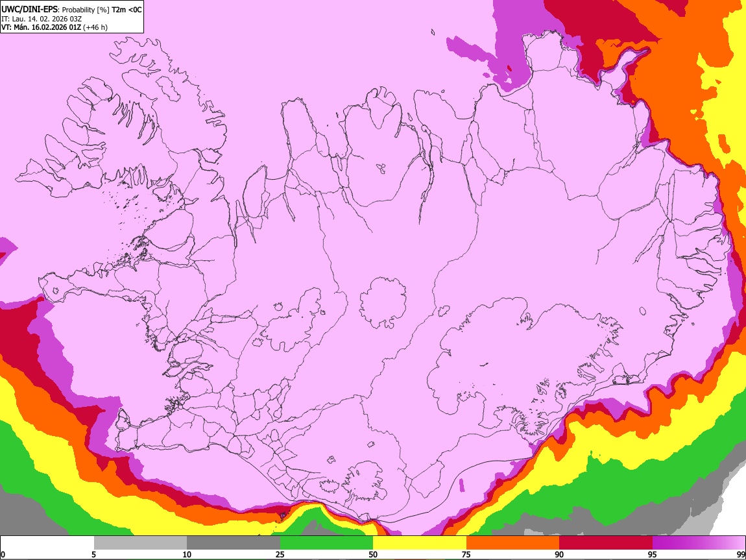Click the legend label 95
The image size is (746, 560).
653,555
